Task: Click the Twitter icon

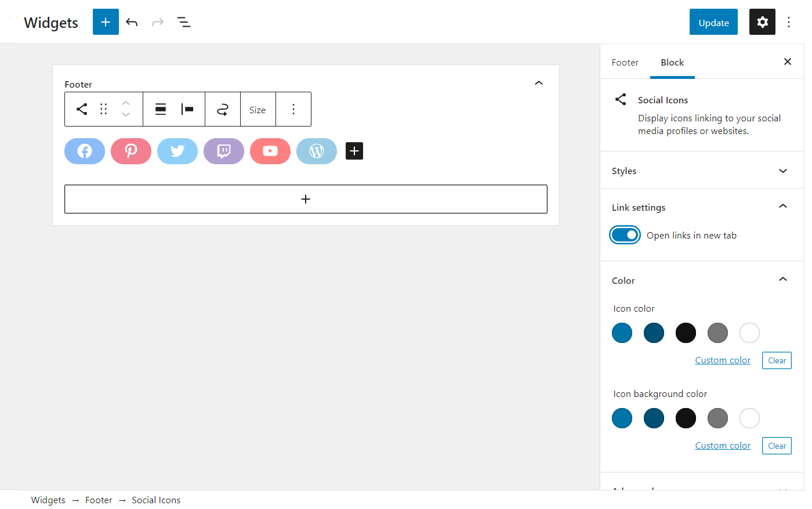Action: [x=177, y=151]
